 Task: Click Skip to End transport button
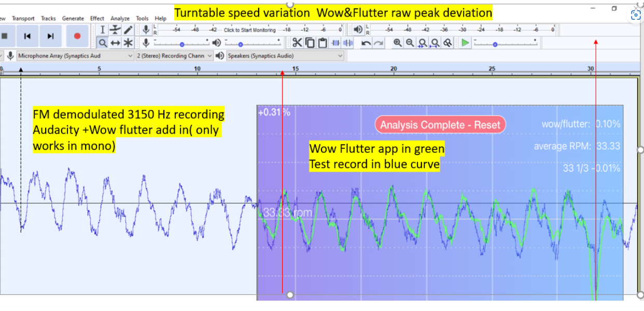(x=50, y=36)
